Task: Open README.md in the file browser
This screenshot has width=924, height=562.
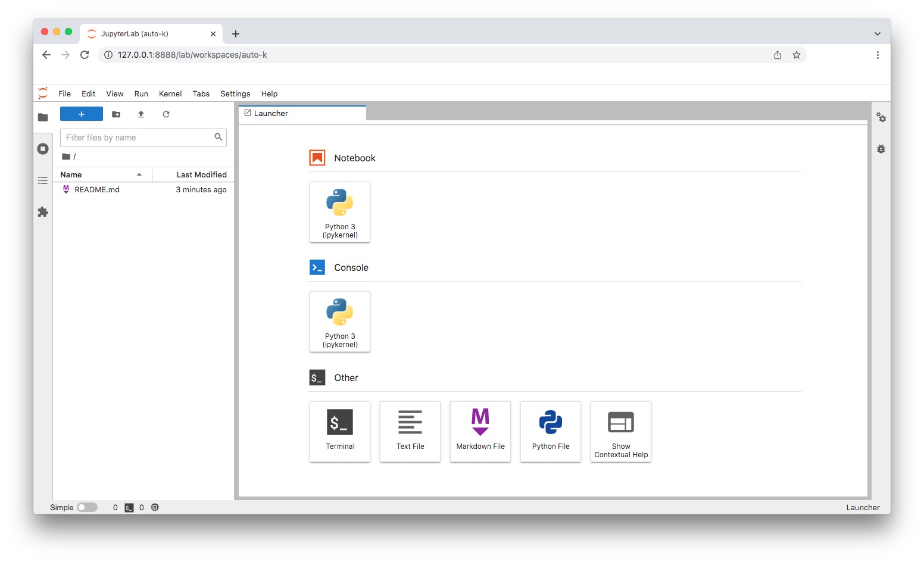Action: (96, 190)
